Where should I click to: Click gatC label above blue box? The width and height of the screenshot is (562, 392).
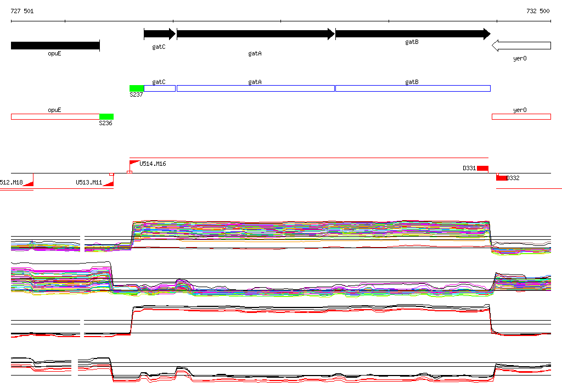(159, 82)
